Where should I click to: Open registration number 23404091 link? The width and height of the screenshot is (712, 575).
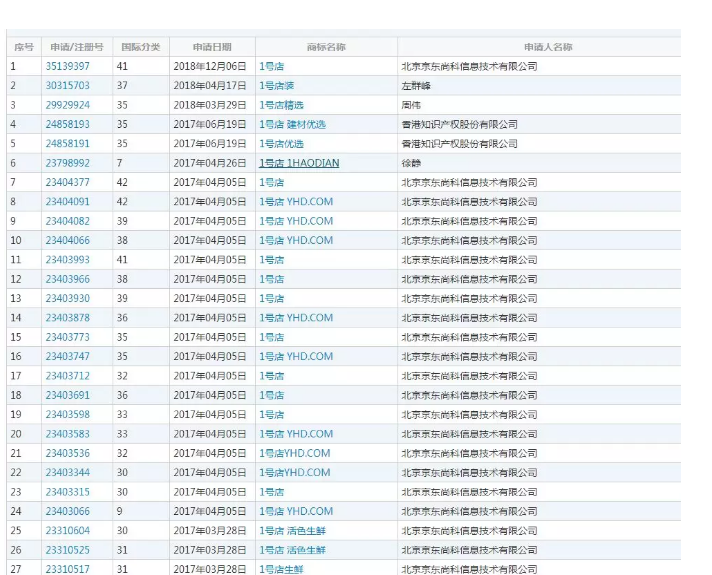tap(67, 202)
